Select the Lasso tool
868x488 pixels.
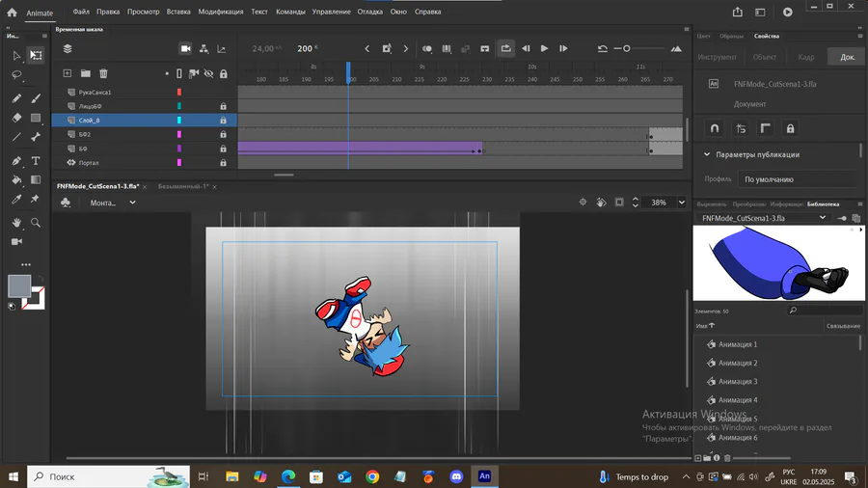coord(16,74)
